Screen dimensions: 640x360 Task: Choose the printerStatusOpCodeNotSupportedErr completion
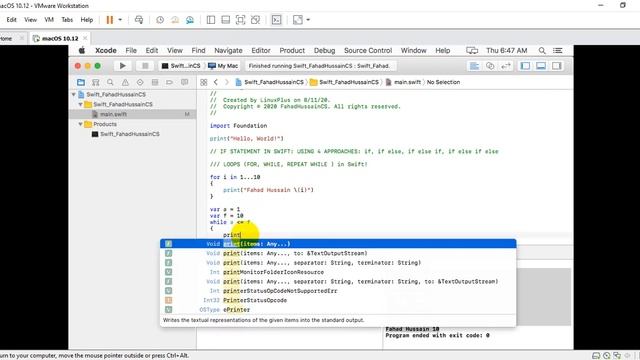[x=338, y=291]
